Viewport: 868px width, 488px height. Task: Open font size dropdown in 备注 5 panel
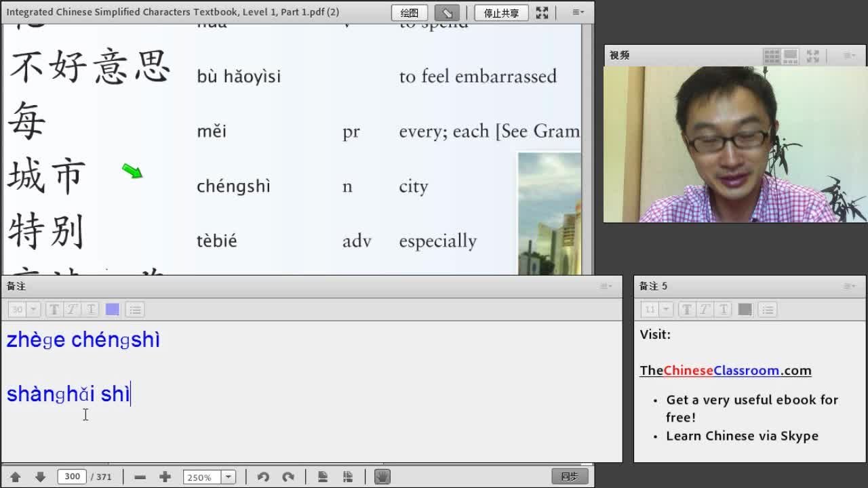coord(666,310)
